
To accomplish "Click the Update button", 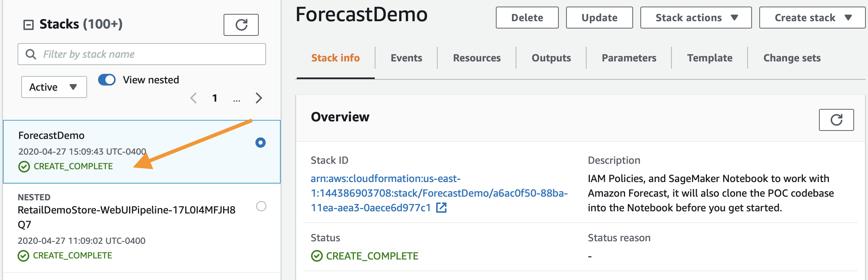I will 599,18.
